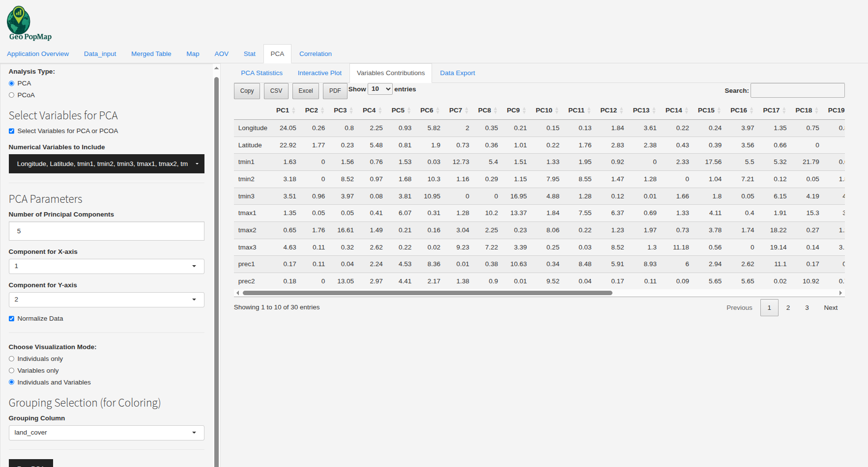Sort table by PC10 column
Screen dimensions: 868x467
[547, 110]
